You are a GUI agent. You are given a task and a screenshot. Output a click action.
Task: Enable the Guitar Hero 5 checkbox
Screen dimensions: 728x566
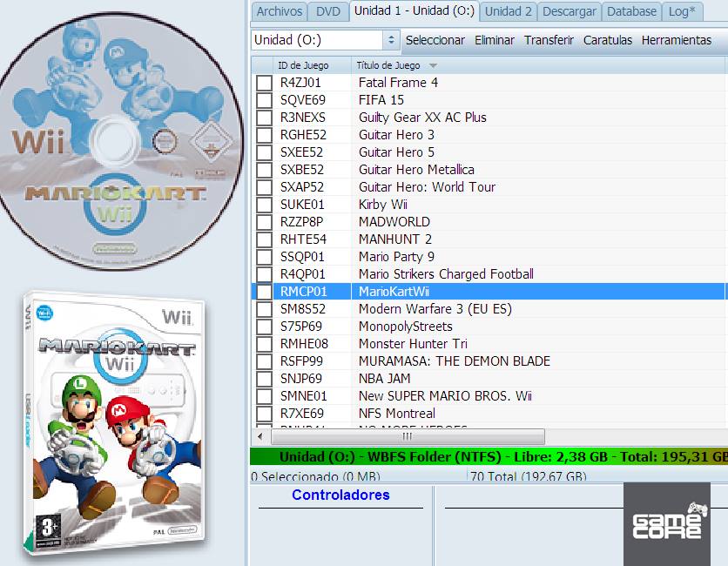click(264, 152)
